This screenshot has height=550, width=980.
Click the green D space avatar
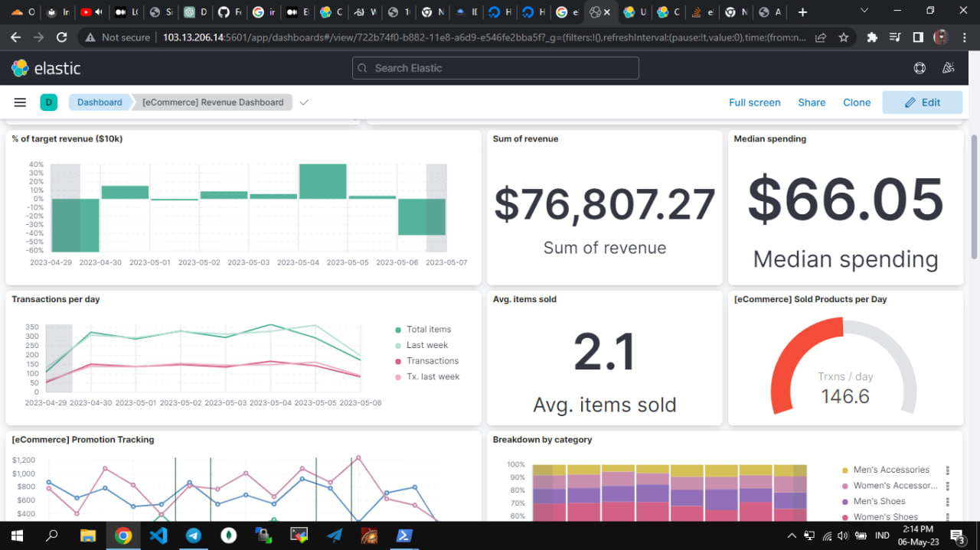click(48, 103)
